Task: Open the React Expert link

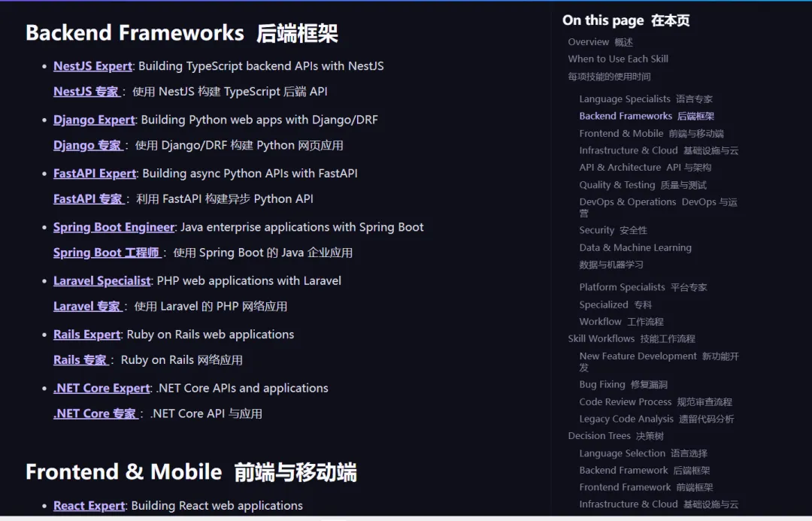Action: click(89, 506)
